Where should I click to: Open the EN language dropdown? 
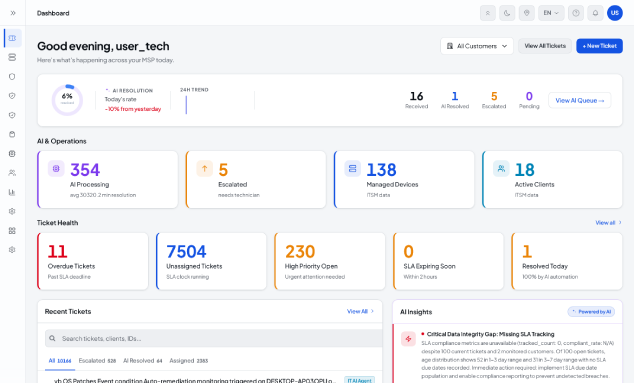[551, 13]
